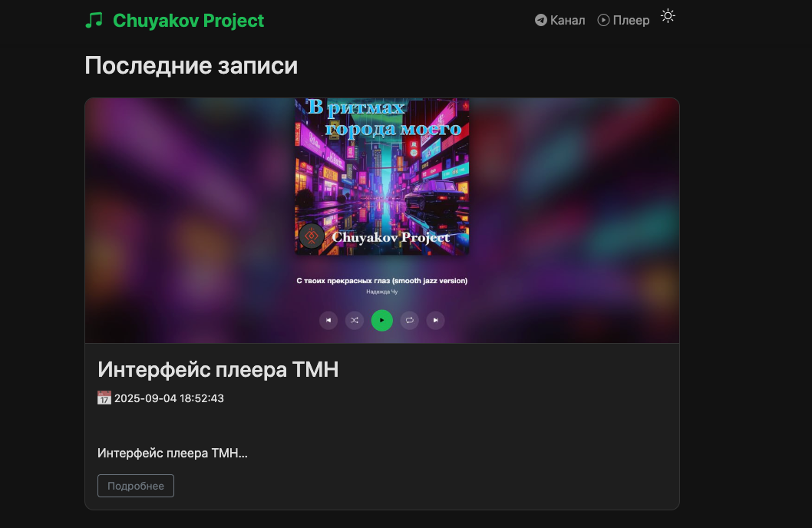Viewport: 812px width, 528px height.
Task: Click the Последние записи heading
Action: (x=191, y=66)
